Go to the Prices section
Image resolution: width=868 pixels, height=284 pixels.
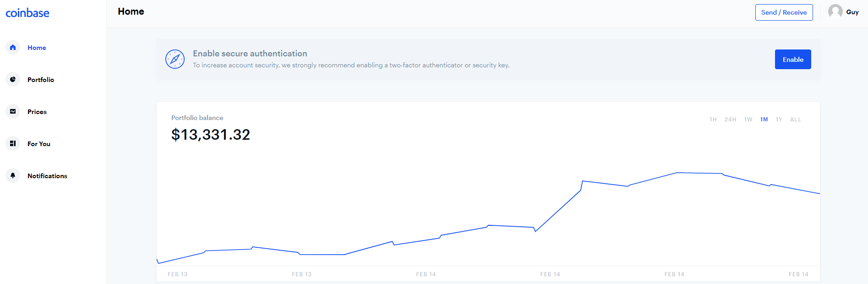point(37,112)
